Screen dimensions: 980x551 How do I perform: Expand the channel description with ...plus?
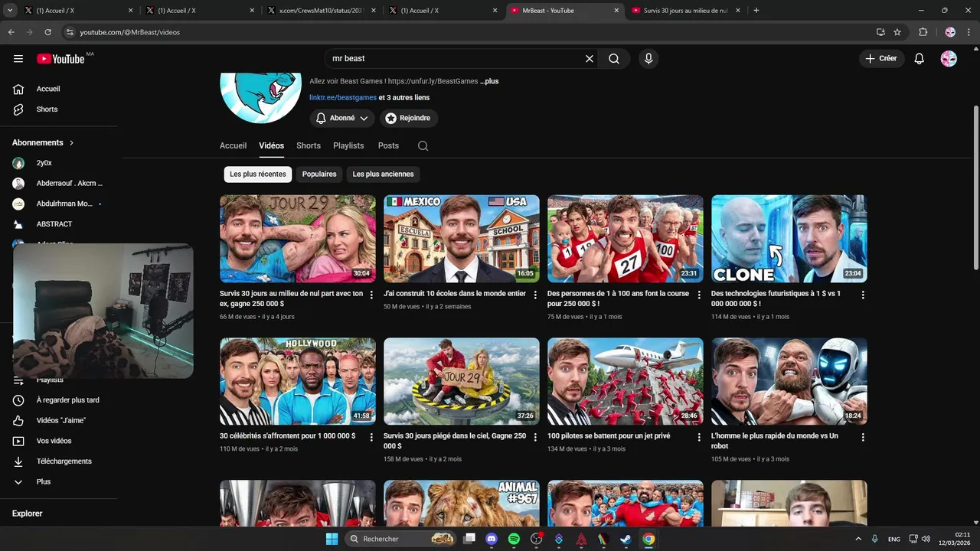click(x=489, y=81)
